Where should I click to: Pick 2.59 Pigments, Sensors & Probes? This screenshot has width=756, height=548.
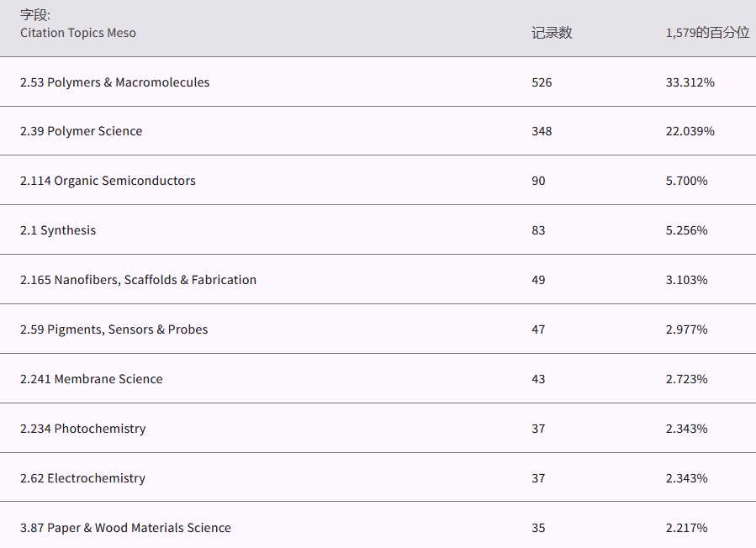[x=114, y=329]
